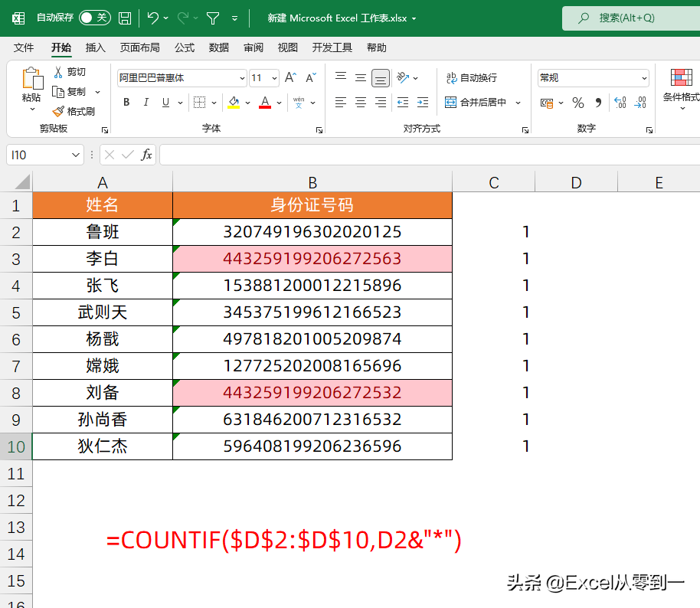Open the 视图 ribbon tab

[287, 47]
